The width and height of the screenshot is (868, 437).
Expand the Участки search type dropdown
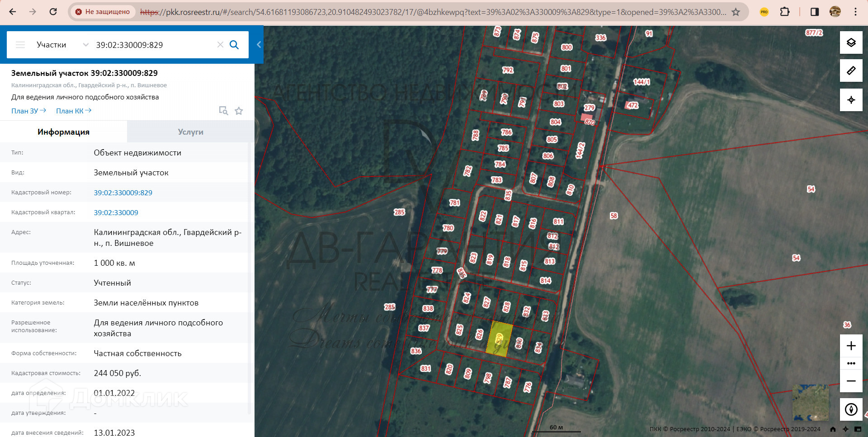85,45
